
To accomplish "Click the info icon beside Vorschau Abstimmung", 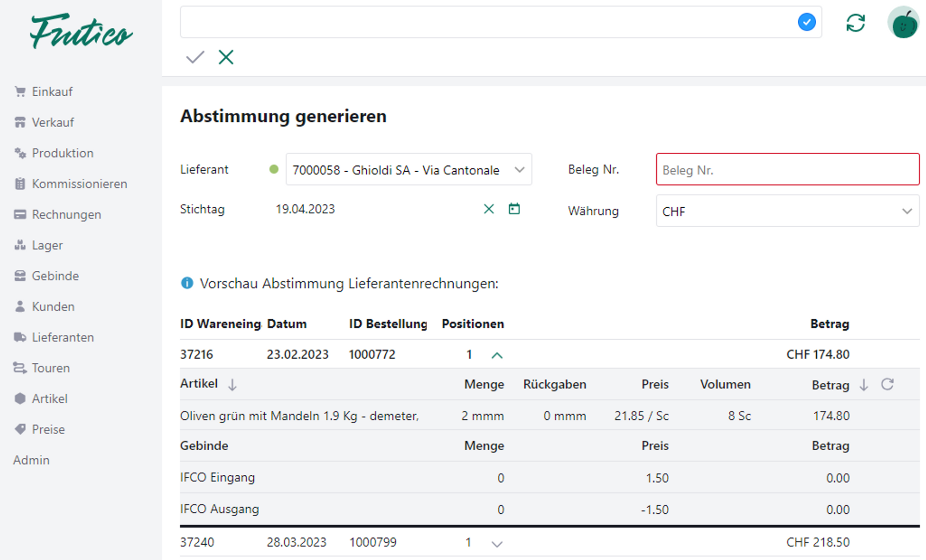I will coord(187,283).
